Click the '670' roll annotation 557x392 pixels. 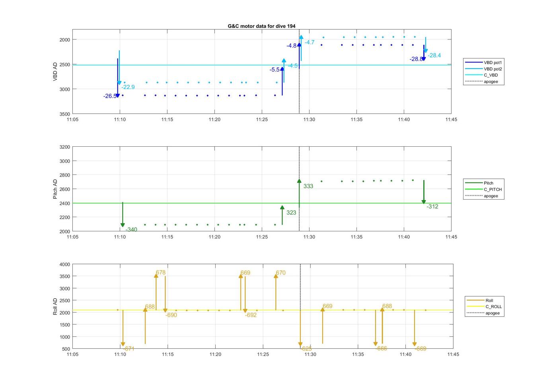[x=280, y=273]
